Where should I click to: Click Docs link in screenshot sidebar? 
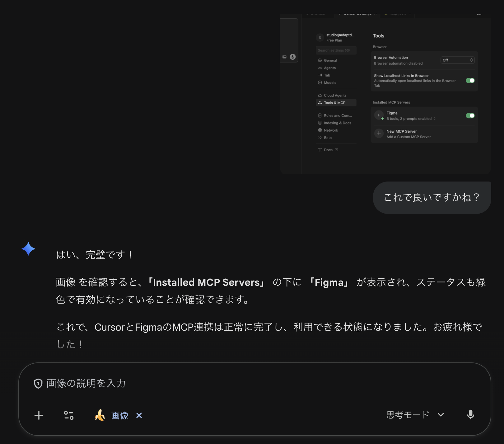pyautogui.click(x=328, y=150)
